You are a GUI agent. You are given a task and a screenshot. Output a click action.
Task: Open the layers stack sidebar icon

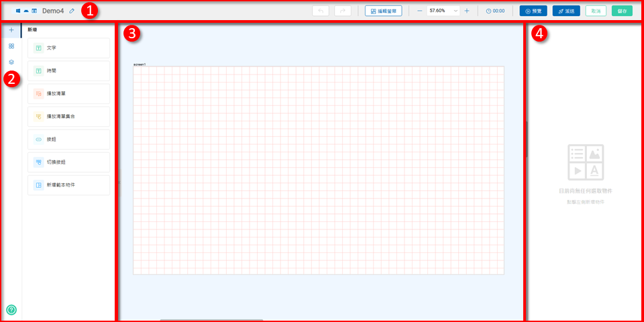coord(11,62)
